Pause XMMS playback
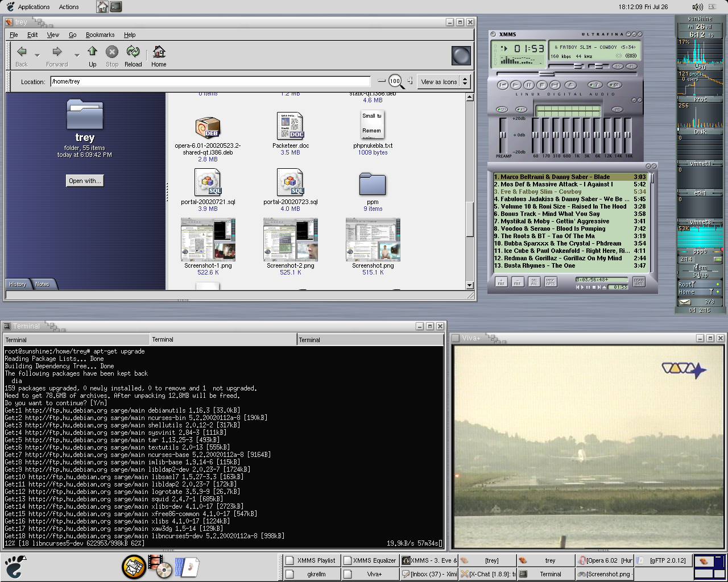The height and width of the screenshot is (582, 728). point(528,85)
